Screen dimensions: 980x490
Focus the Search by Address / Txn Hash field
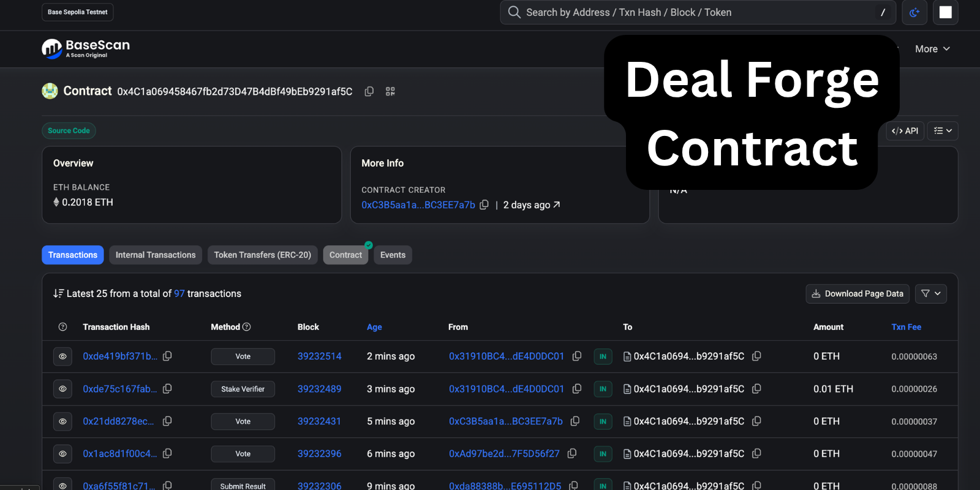point(698,12)
